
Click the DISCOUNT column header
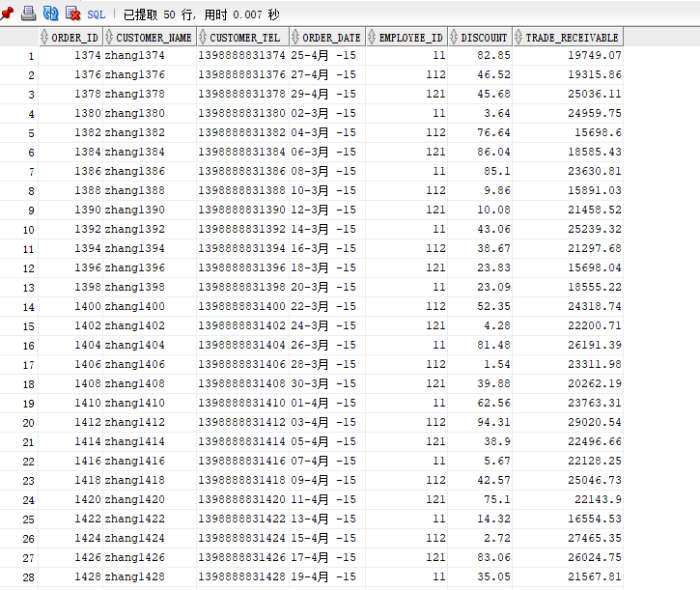click(480, 38)
